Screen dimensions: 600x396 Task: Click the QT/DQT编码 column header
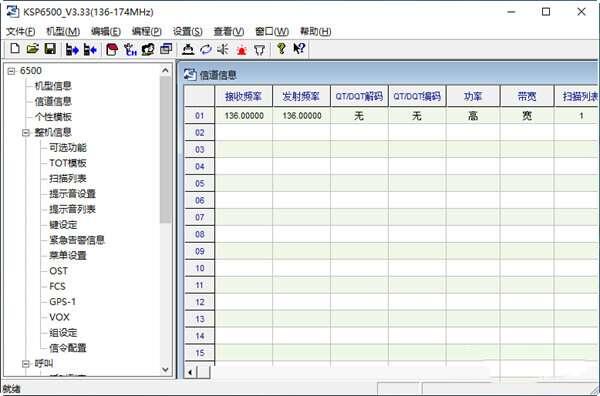pos(417,96)
